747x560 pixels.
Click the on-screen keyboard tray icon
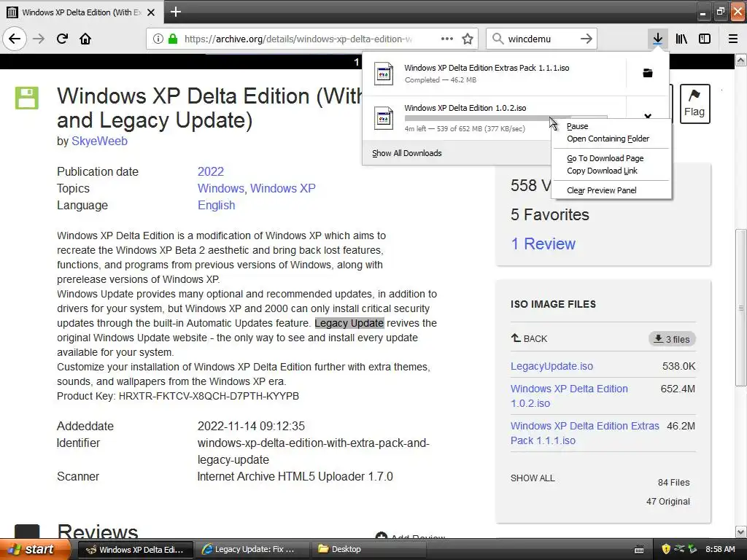coord(639,550)
